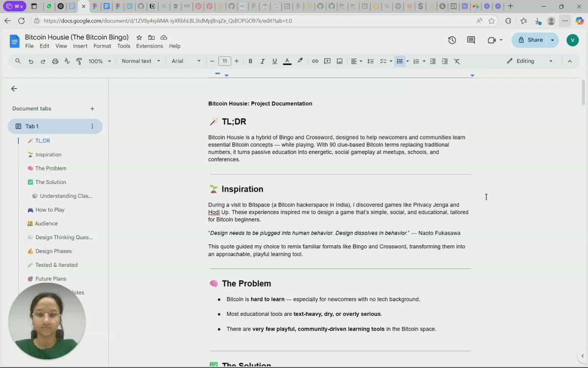Click the search menus magnifier icon

(18, 61)
